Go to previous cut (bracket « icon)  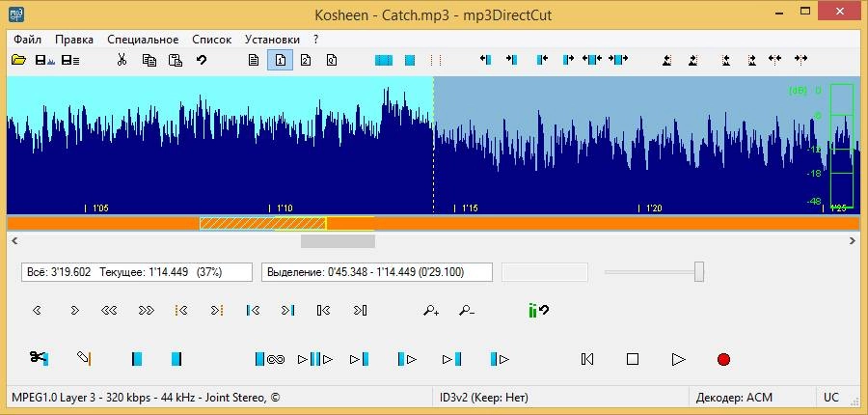click(324, 310)
